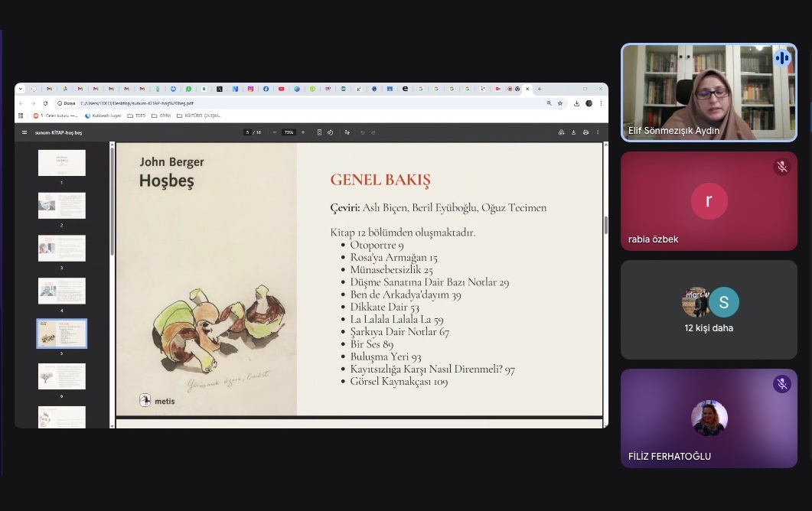Image resolution: width=812 pixels, height=511 pixels.
Task: Switch to the Facebook browser tab
Action: [266, 89]
